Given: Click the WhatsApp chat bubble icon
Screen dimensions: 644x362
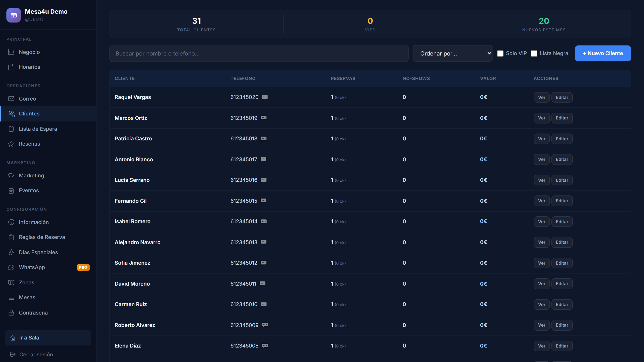Looking at the screenshot, I should (11, 267).
